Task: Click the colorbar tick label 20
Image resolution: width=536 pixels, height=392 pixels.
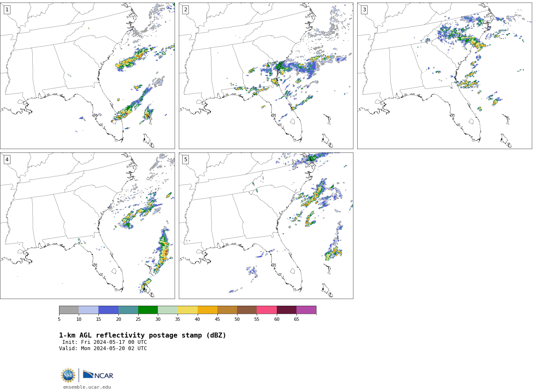Action: [119, 319]
